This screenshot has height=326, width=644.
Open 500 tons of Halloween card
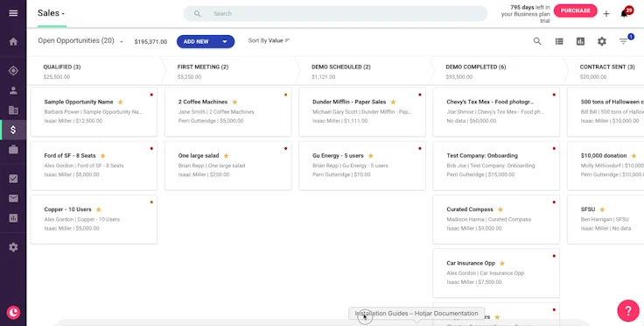point(605,112)
